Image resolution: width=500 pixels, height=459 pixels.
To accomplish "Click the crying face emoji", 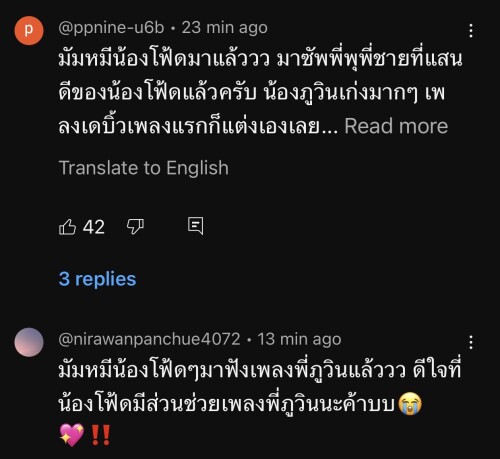I will [x=410, y=403].
